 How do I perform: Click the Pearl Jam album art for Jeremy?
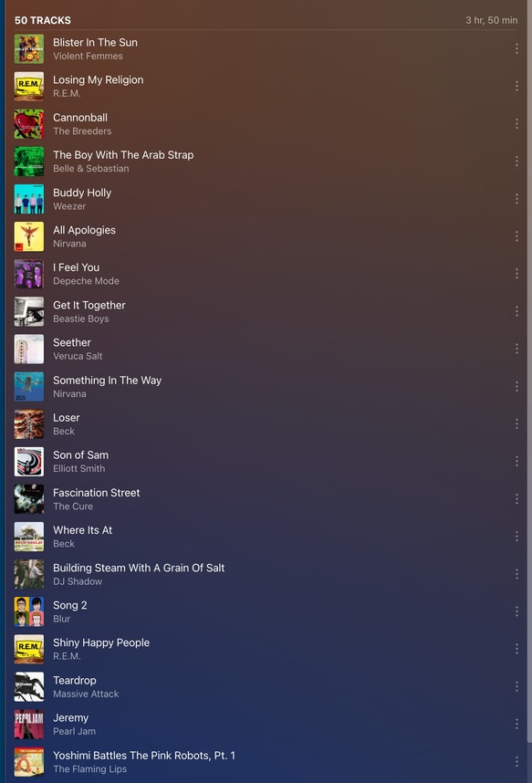coord(29,724)
